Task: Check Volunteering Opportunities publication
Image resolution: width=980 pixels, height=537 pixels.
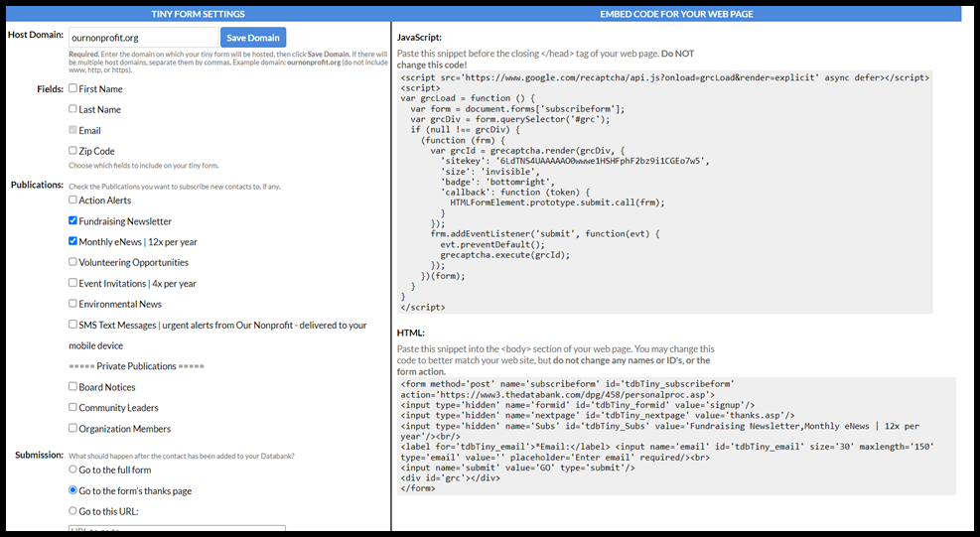Action: 73,262
